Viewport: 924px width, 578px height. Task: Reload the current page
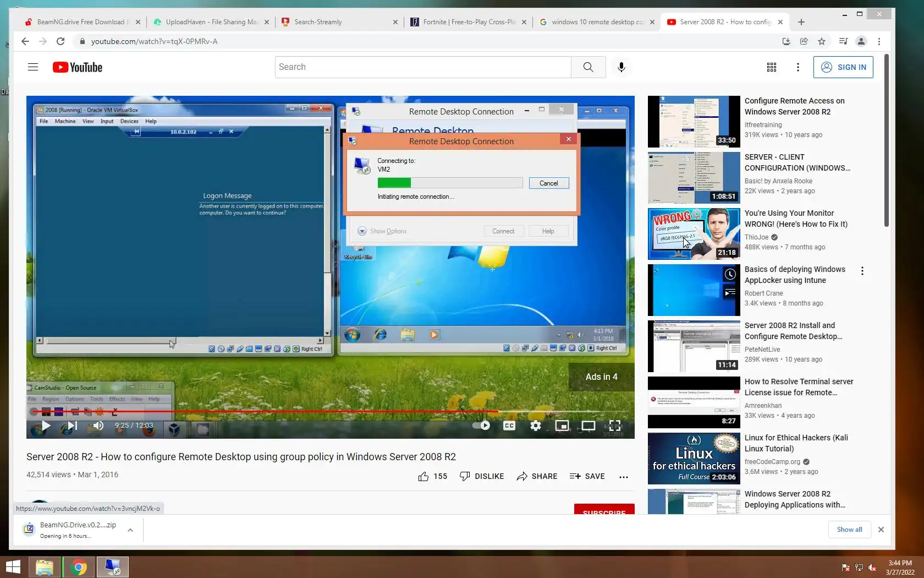click(x=61, y=41)
